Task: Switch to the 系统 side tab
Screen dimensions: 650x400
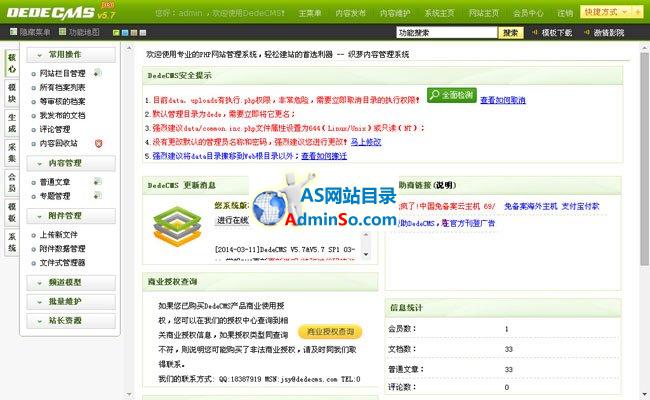Action: (12, 242)
